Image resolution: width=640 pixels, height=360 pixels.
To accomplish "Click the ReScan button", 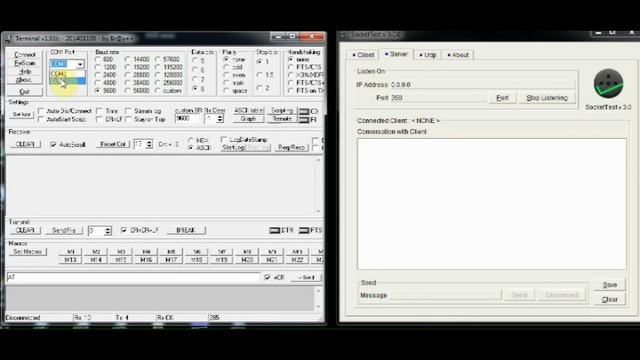I will point(25,63).
